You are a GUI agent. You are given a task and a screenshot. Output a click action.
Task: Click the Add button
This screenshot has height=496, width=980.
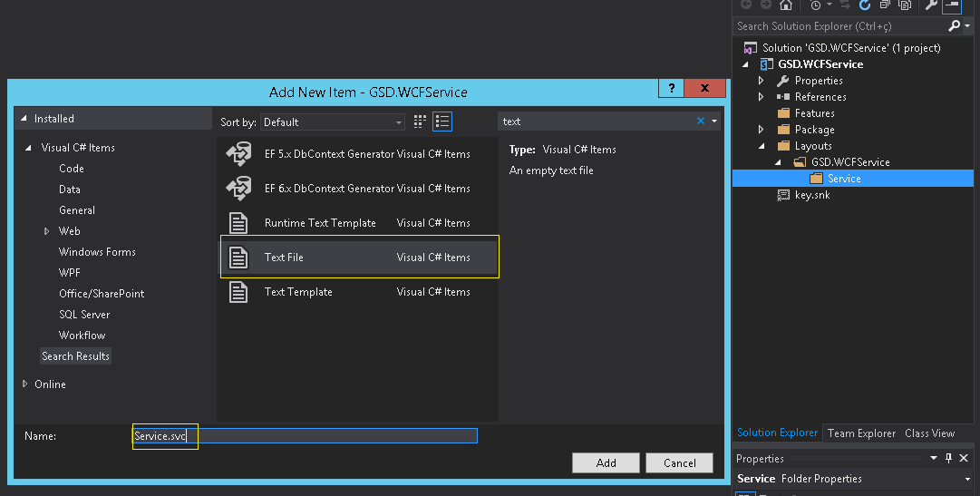(x=606, y=463)
